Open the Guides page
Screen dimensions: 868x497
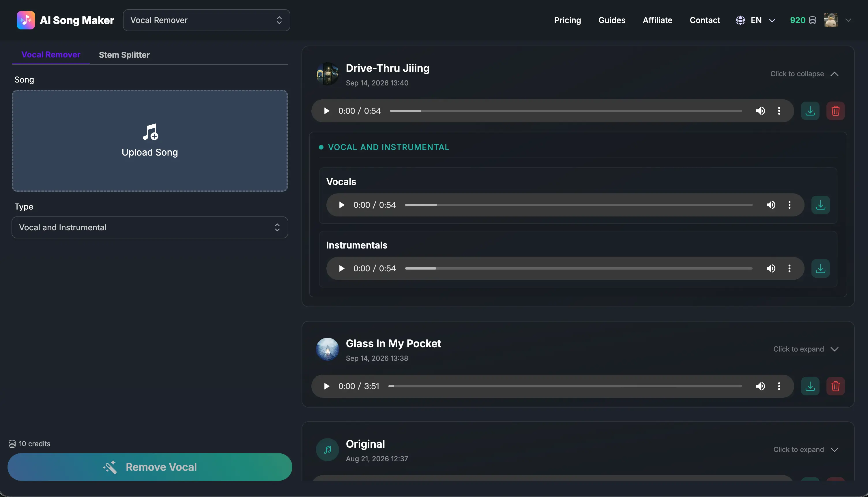coord(612,20)
